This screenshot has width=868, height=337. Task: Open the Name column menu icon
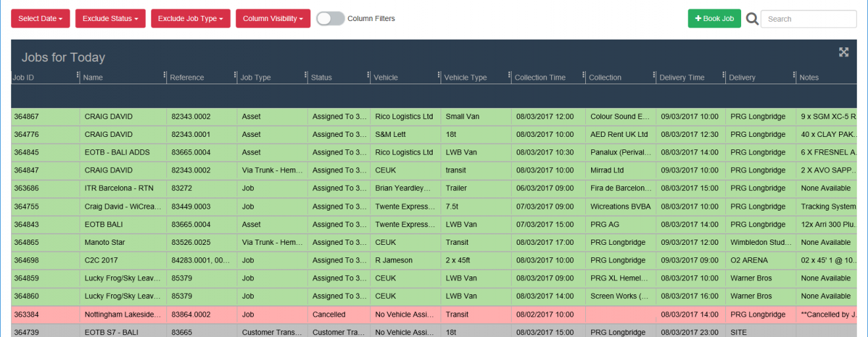164,77
